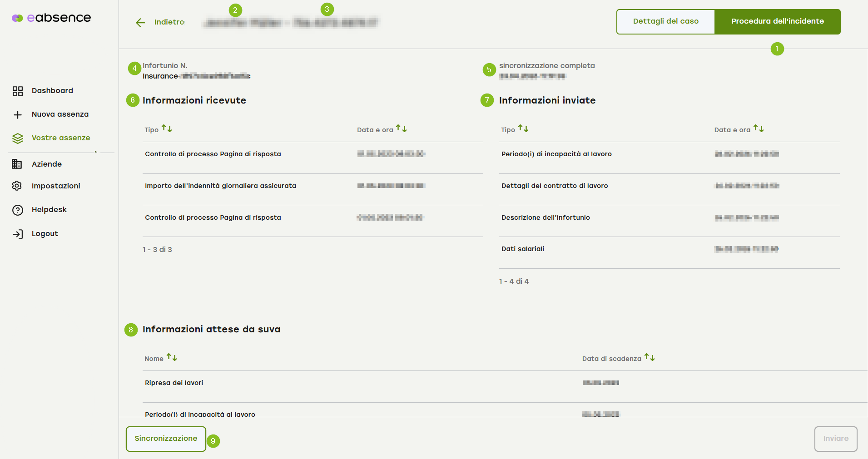Sort expected information by Nome
This screenshot has height=459, width=868.
point(172,357)
